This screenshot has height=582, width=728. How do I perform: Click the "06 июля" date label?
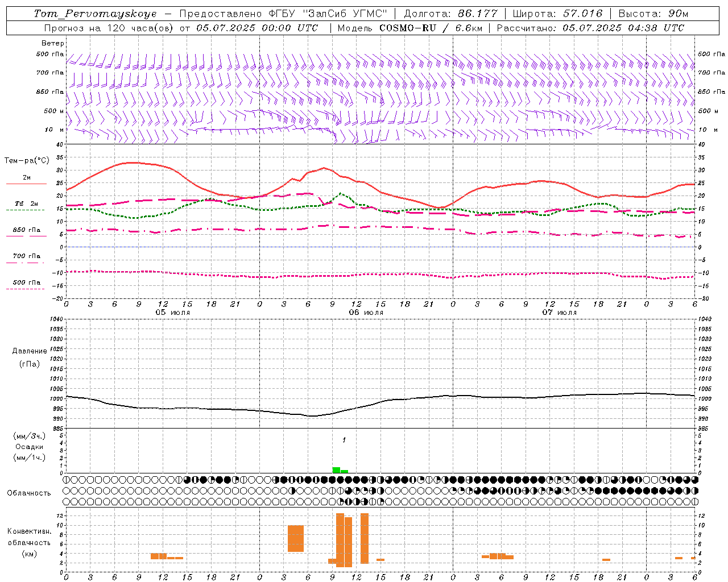366,313
